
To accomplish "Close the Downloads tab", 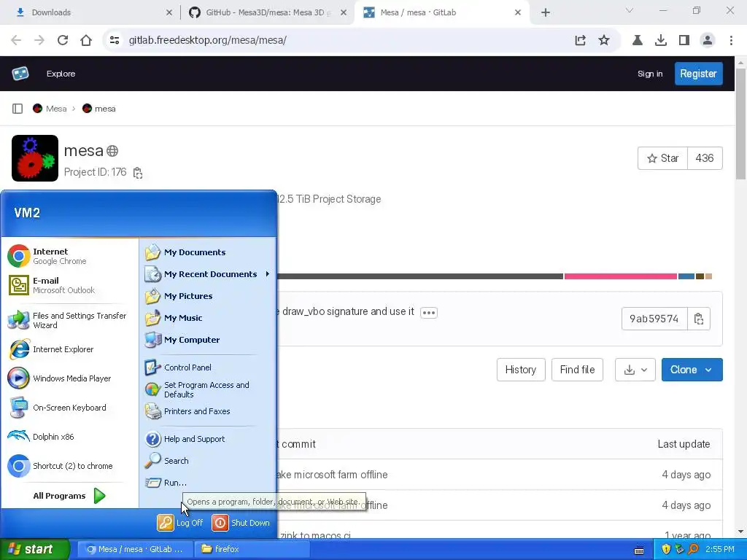I will click(169, 13).
